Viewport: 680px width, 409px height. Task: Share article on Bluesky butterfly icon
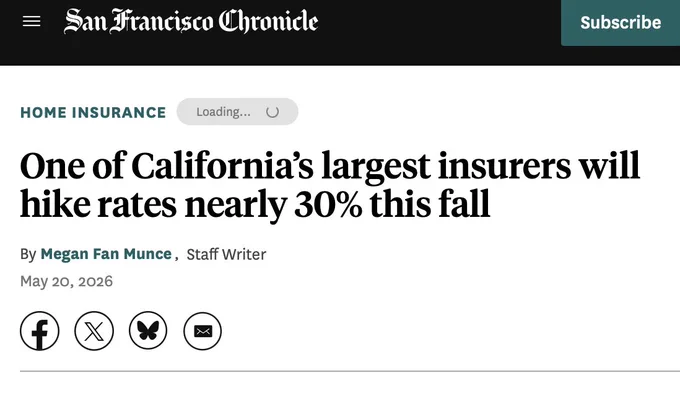(x=148, y=331)
